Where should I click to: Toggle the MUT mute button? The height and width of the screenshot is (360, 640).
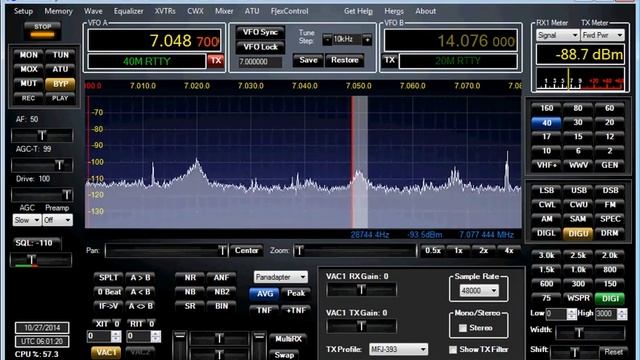click(29, 83)
